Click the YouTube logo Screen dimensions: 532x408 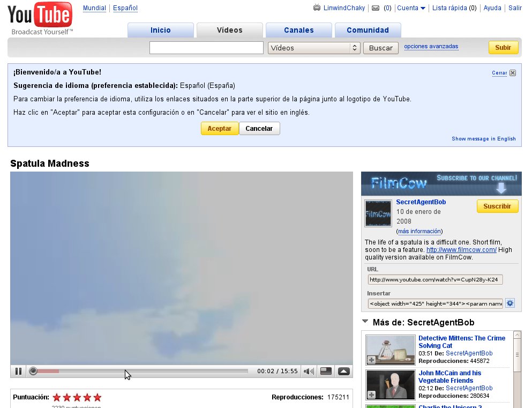(x=40, y=19)
